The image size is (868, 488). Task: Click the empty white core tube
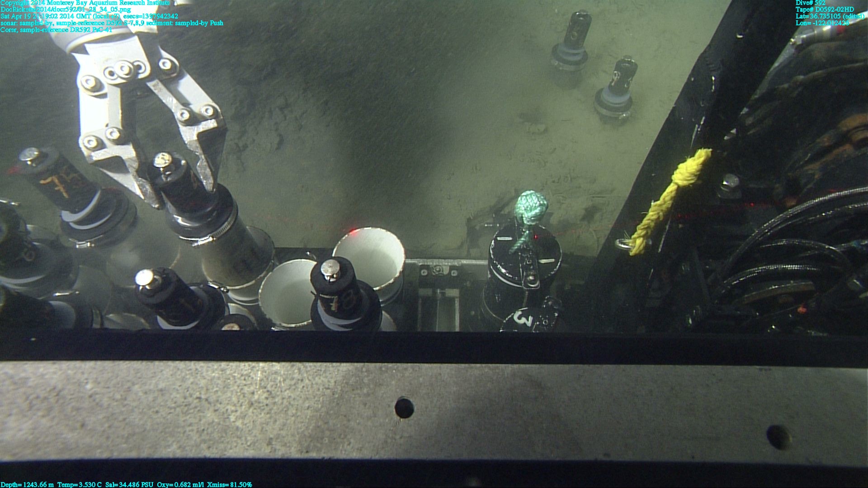[x=368, y=258]
